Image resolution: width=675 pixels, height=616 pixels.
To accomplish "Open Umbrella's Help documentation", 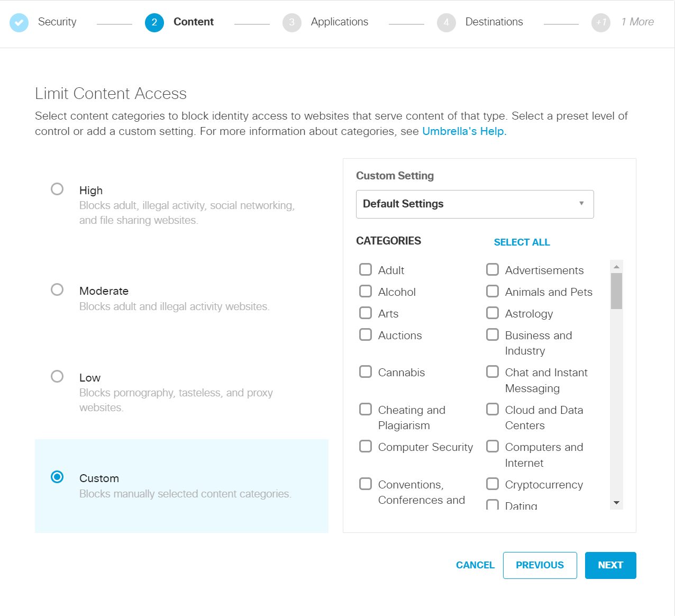I will click(463, 131).
